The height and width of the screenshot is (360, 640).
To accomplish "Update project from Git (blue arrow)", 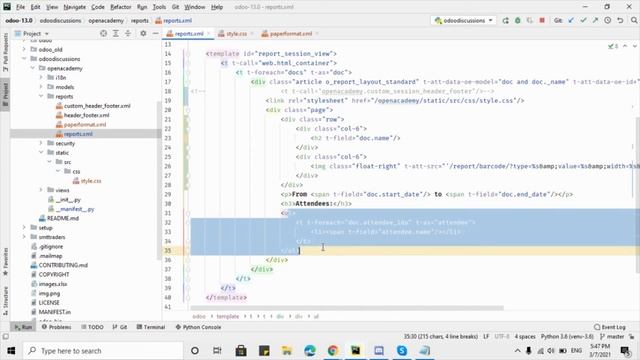I will pos(571,20).
